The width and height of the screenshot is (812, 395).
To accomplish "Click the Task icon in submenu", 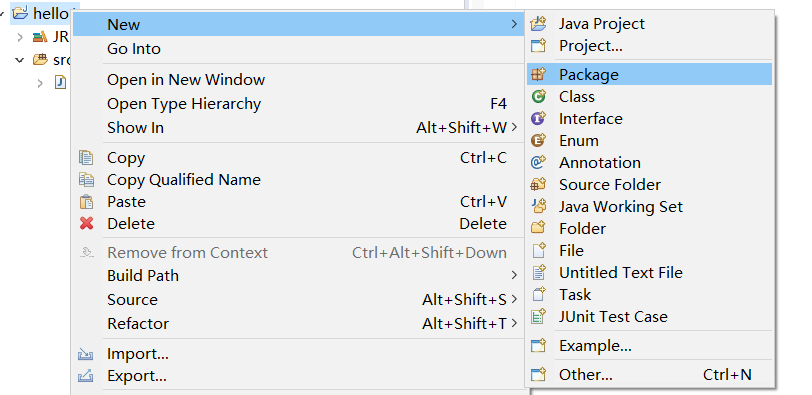I will (x=539, y=295).
